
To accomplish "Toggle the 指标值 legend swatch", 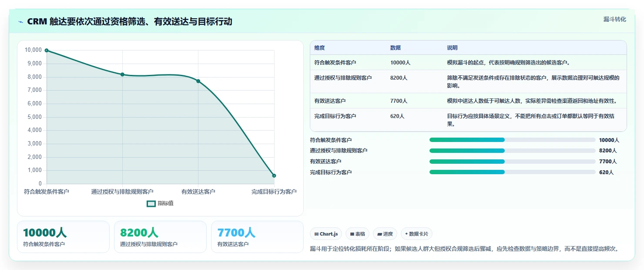I will click(x=151, y=203).
